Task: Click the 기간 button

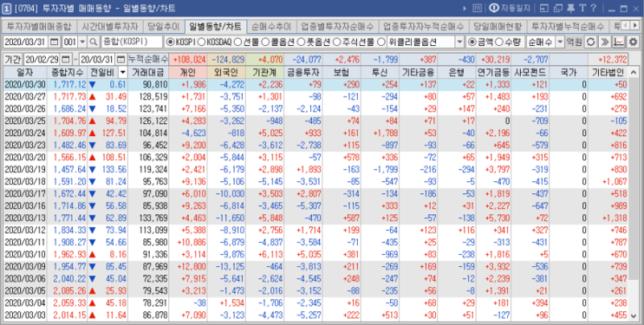Action: pos(13,59)
